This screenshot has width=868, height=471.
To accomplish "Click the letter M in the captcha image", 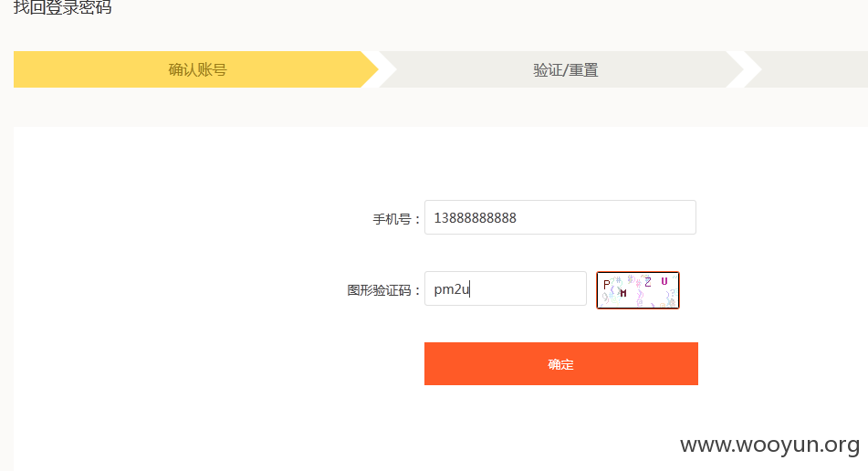I will pos(623,293).
